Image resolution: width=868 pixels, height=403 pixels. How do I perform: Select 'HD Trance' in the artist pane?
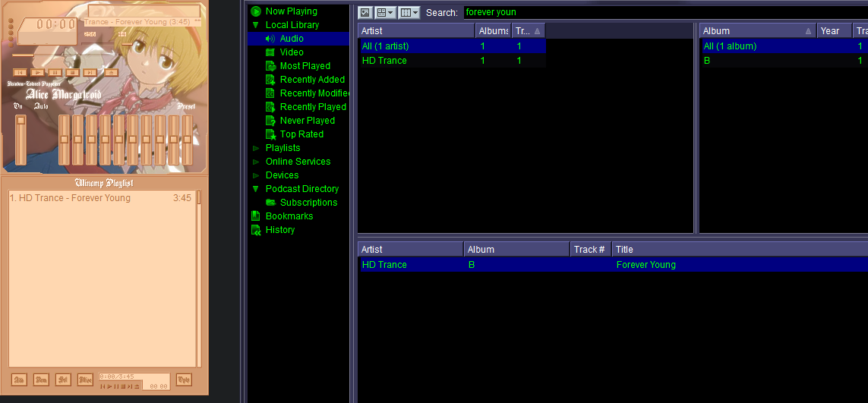[384, 61]
